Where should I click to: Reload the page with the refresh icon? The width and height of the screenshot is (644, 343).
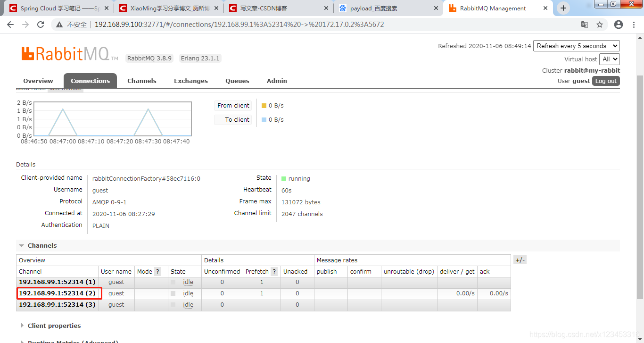41,25
